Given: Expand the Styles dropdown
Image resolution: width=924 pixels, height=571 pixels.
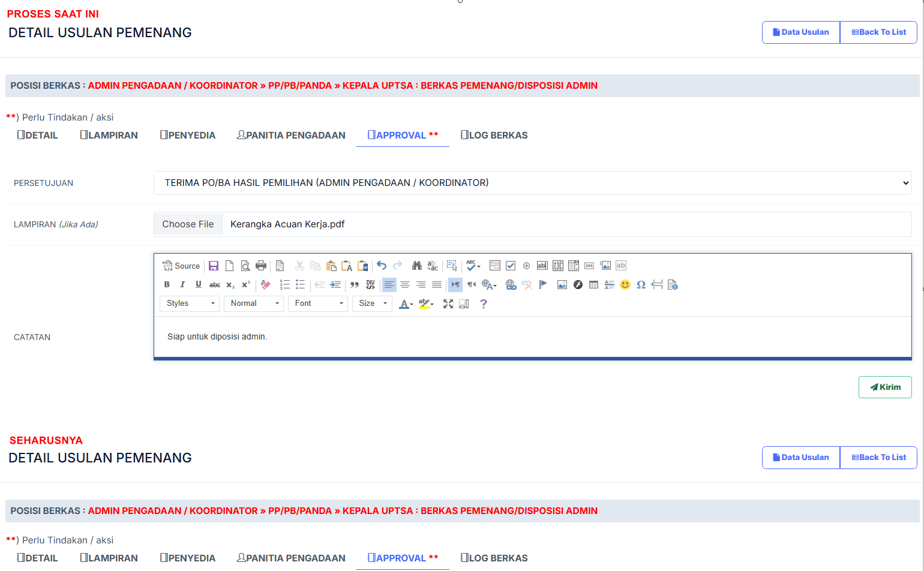Looking at the screenshot, I should [190, 303].
